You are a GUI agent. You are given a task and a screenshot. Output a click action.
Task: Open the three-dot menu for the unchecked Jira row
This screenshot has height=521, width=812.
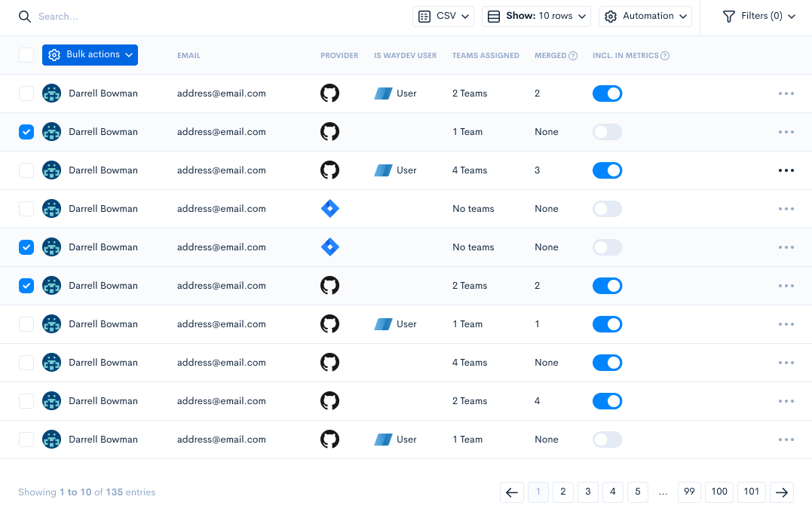click(x=786, y=209)
